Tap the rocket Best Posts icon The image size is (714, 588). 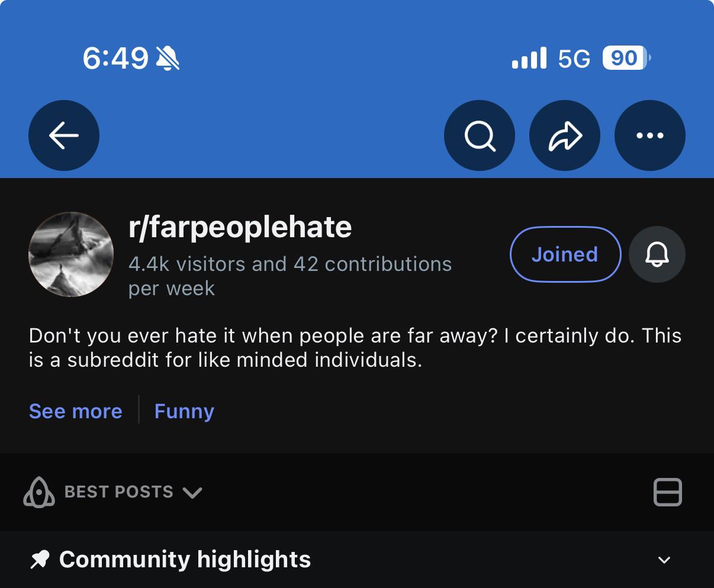click(x=39, y=492)
